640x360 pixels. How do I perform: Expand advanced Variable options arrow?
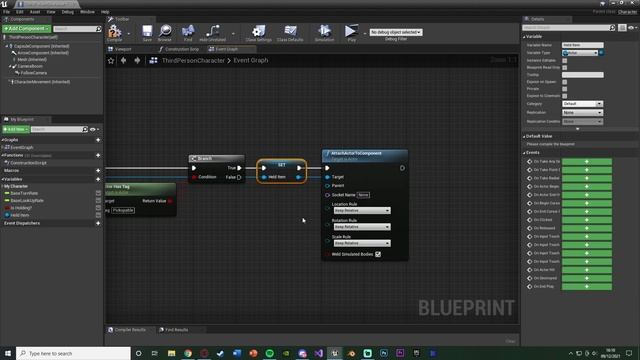[578, 129]
